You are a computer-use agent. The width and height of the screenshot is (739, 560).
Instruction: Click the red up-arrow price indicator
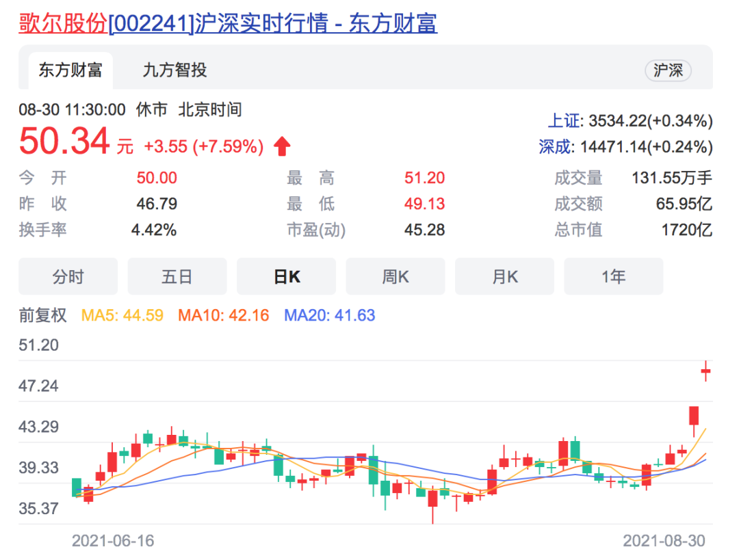point(282,146)
